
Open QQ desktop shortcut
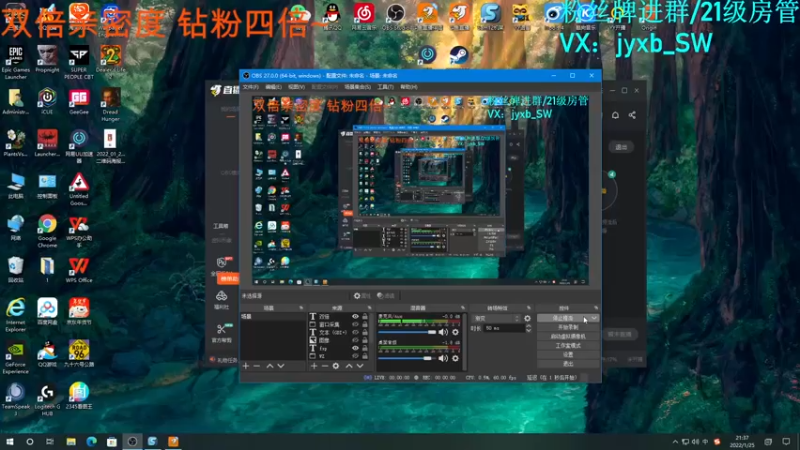coord(333,15)
